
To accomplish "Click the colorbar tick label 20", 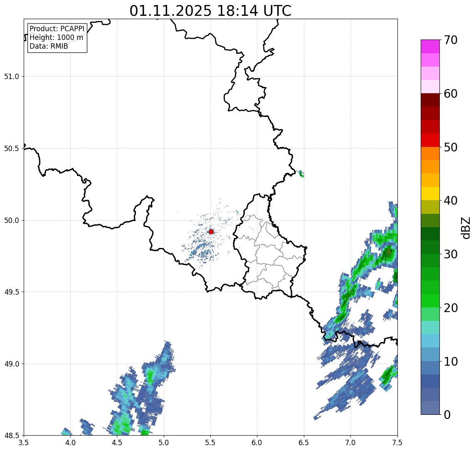I will pyautogui.click(x=451, y=307).
